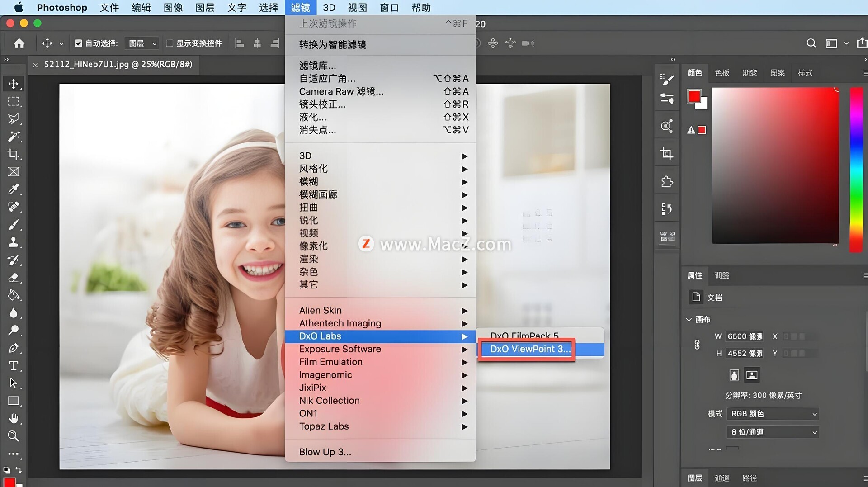Select the Crop tool
The width and height of the screenshot is (868, 487).
[14, 154]
